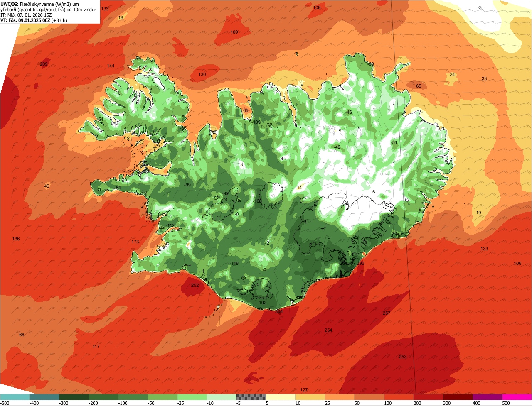Click the sea value 257

tap(387, 313)
